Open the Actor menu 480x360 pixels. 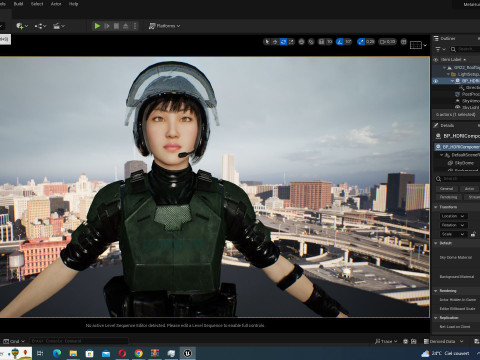click(x=56, y=4)
